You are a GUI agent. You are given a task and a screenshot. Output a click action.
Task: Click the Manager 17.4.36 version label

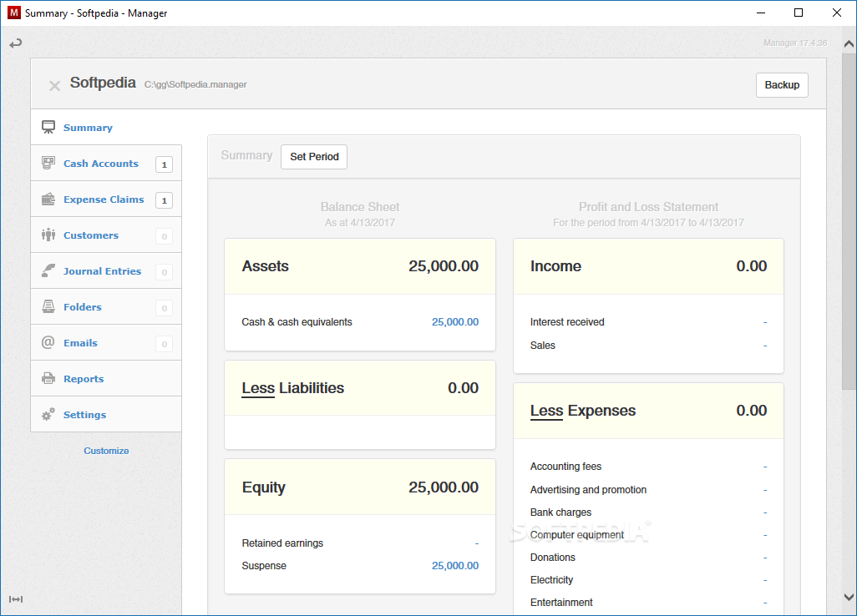tap(795, 43)
